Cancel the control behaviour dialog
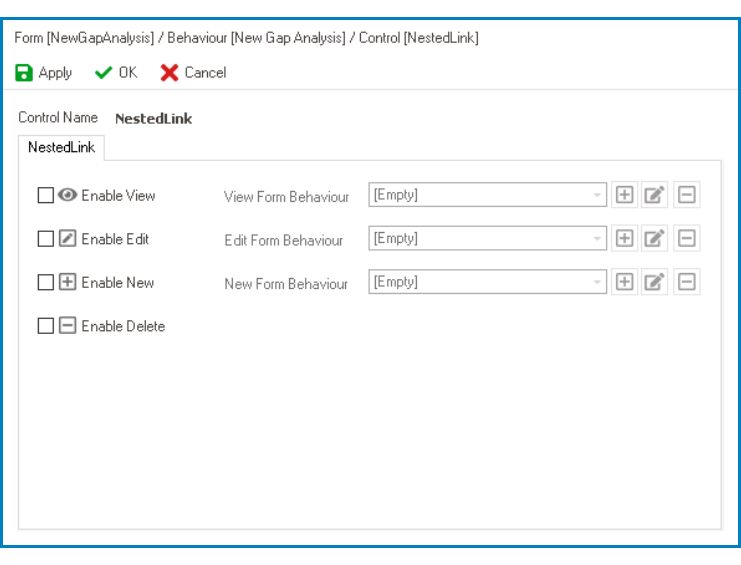 click(193, 73)
